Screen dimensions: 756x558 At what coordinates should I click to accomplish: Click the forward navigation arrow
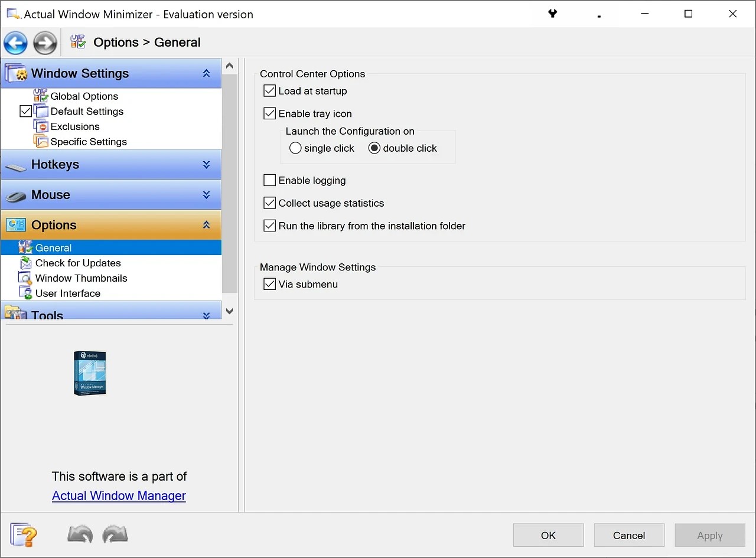(x=45, y=43)
